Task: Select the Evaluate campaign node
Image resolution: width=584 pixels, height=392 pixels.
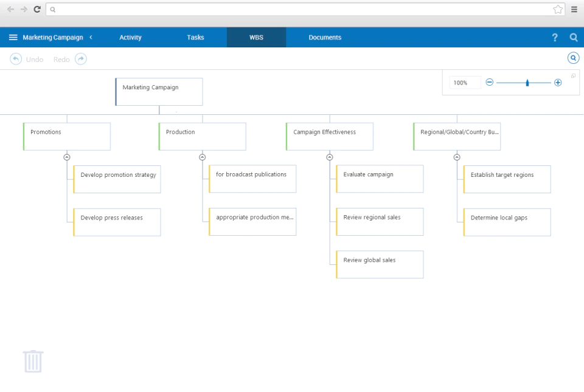Action: coord(380,179)
